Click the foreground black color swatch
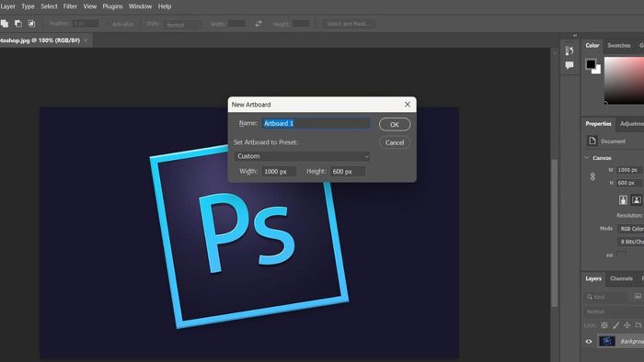 coord(591,64)
